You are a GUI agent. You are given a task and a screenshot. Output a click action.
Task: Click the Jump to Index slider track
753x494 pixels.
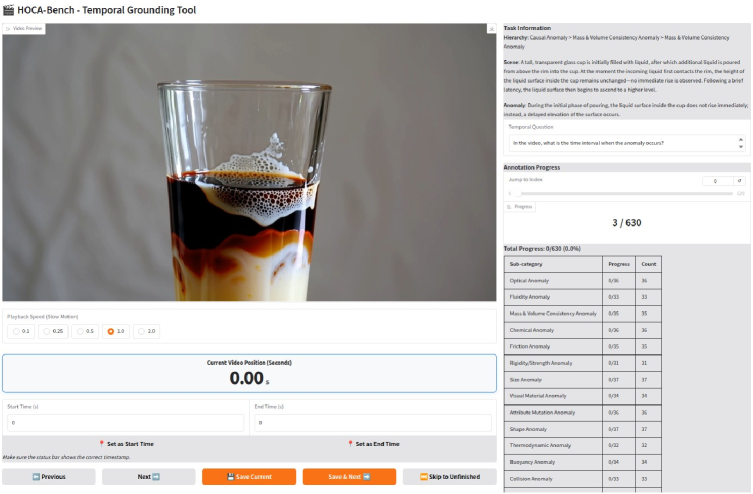coord(626,193)
